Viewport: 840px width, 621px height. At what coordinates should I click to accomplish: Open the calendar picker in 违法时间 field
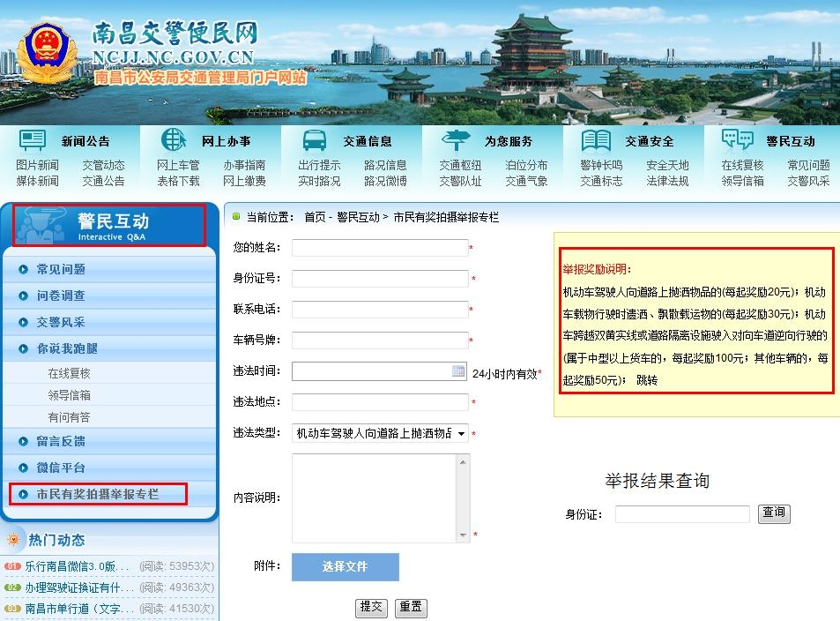458,371
